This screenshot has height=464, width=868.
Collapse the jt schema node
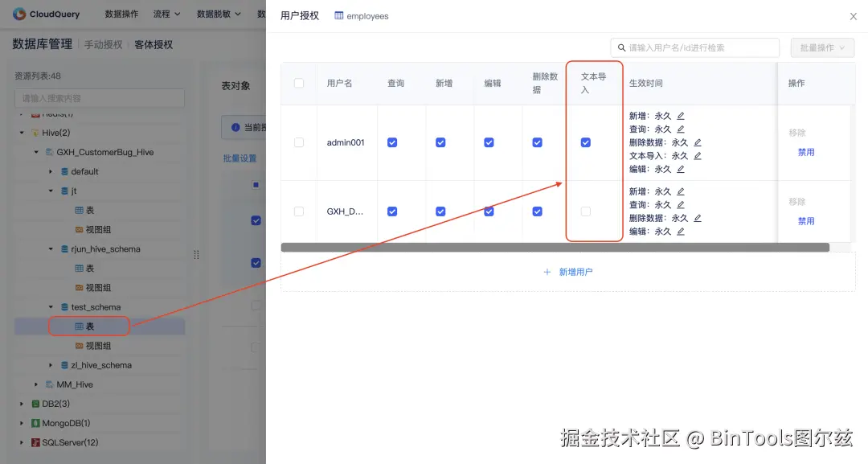(51, 191)
